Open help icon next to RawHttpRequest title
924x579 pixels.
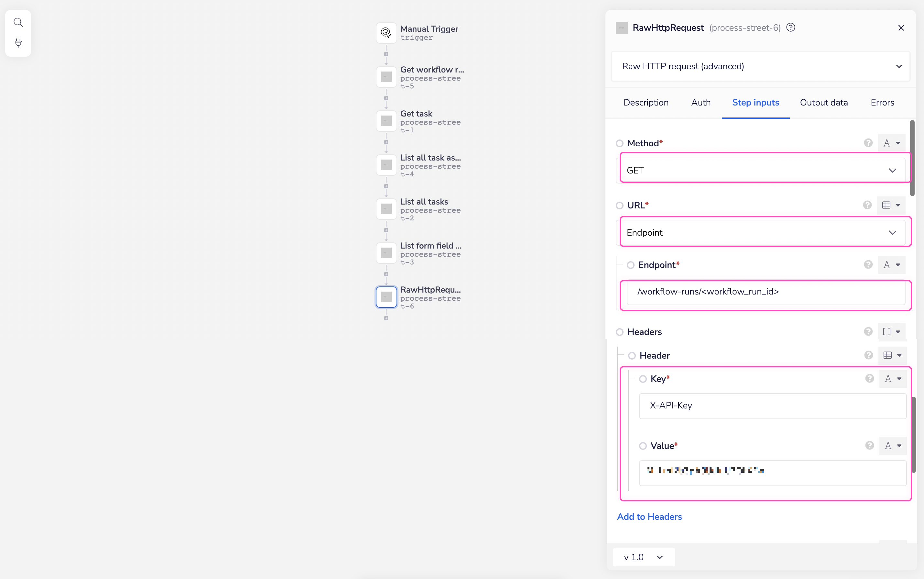click(x=790, y=28)
